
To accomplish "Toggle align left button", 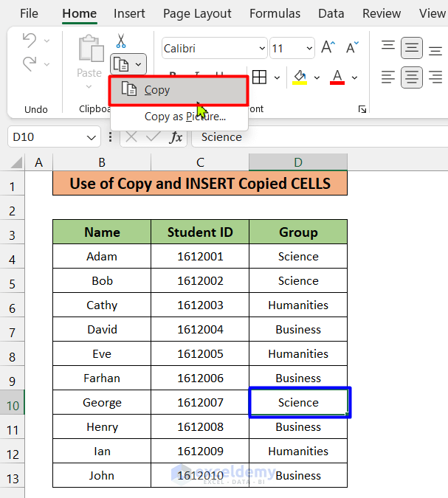I will pyautogui.click(x=387, y=77).
